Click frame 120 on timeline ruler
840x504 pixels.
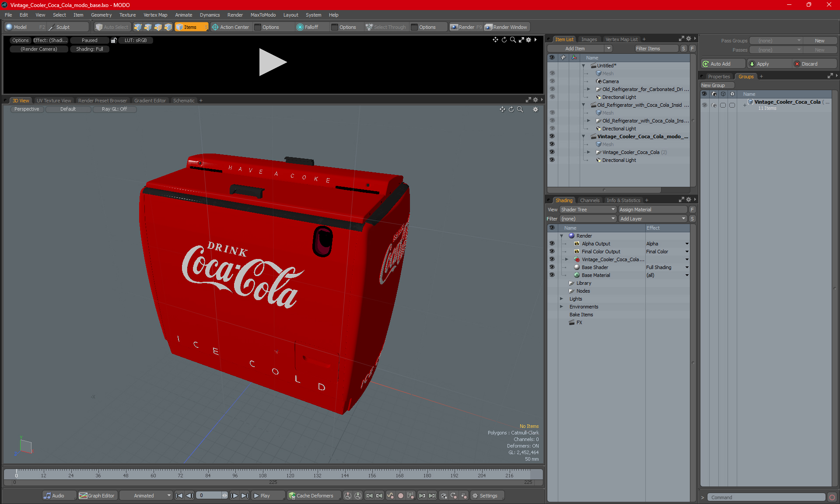point(290,475)
